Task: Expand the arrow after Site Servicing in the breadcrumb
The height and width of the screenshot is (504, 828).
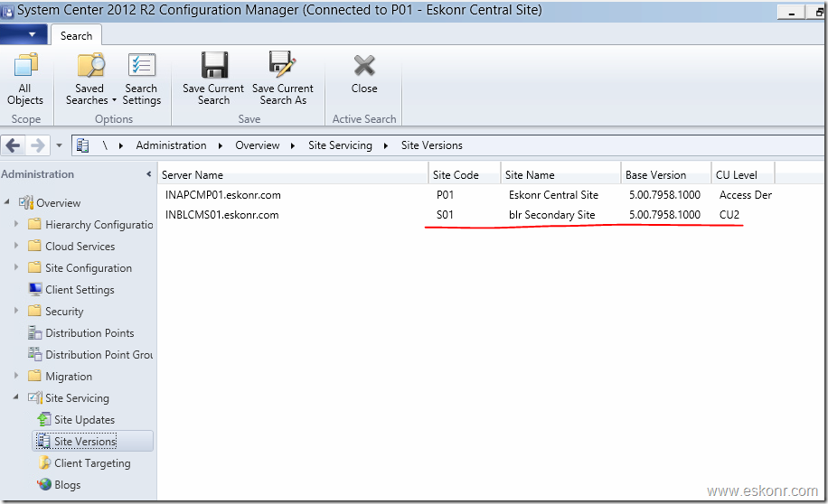Action: click(x=386, y=145)
